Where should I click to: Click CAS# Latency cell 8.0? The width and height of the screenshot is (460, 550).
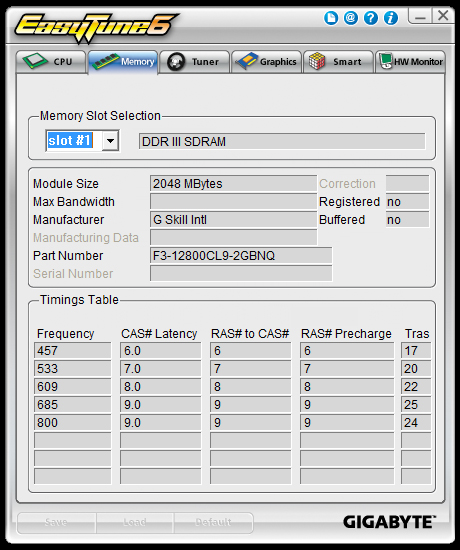(x=160, y=387)
